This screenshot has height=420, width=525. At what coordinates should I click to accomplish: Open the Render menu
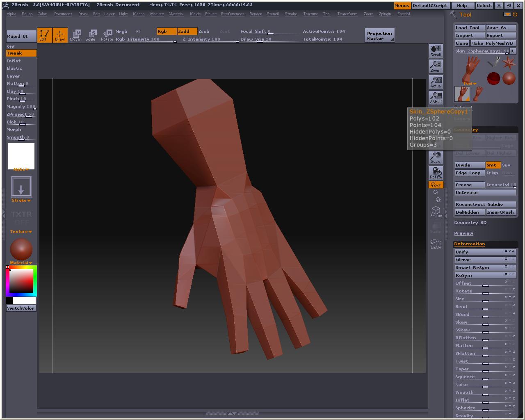coord(256,14)
